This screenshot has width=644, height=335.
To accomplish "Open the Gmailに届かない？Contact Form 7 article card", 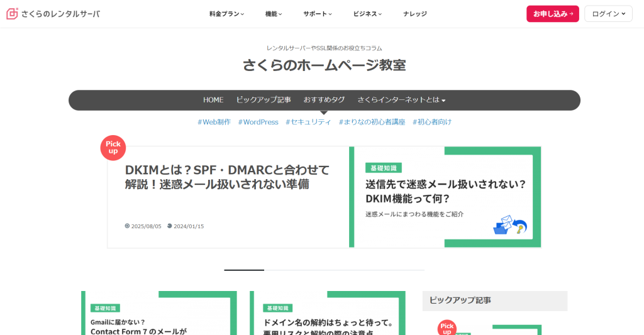I will tap(159, 313).
